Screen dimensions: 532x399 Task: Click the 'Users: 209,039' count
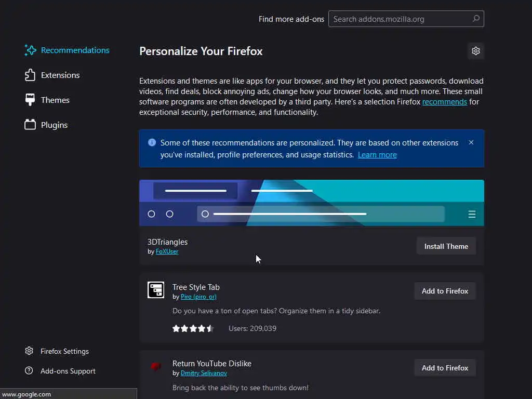click(x=252, y=328)
